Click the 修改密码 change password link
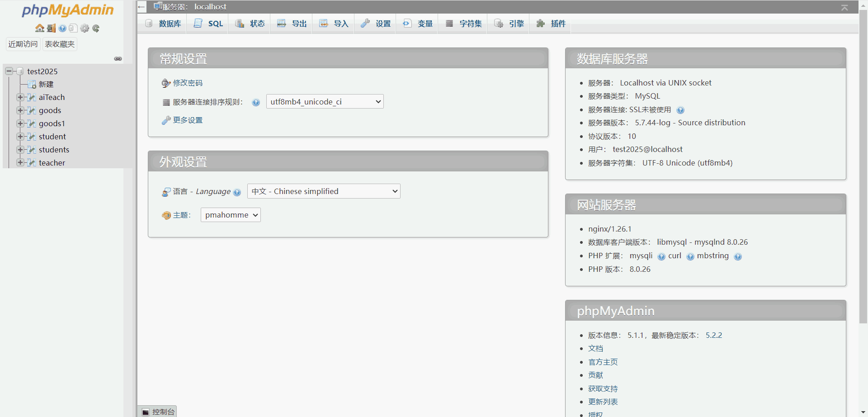 (188, 83)
